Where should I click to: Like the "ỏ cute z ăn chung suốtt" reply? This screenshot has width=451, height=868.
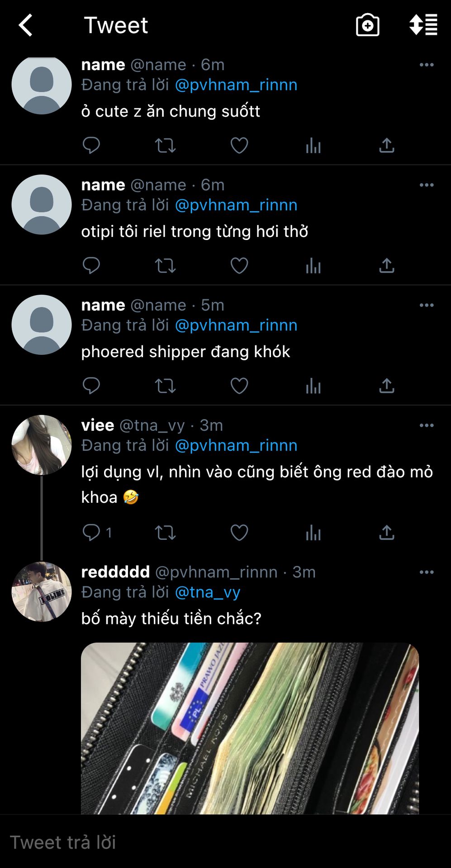click(239, 146)
